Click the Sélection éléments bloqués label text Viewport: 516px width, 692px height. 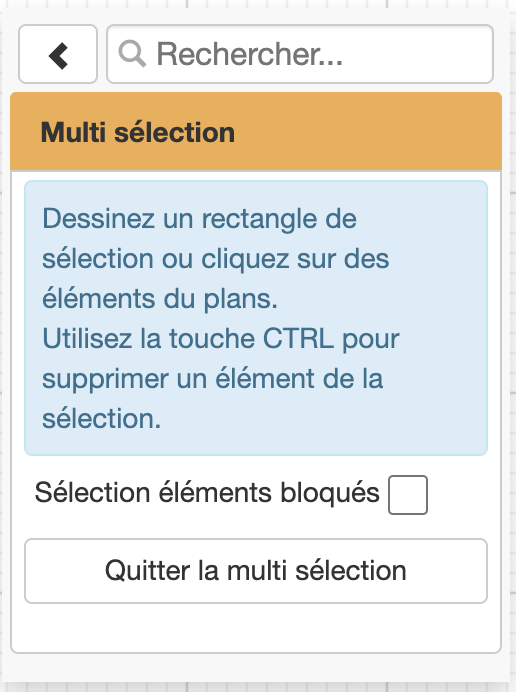click(207, 493)
